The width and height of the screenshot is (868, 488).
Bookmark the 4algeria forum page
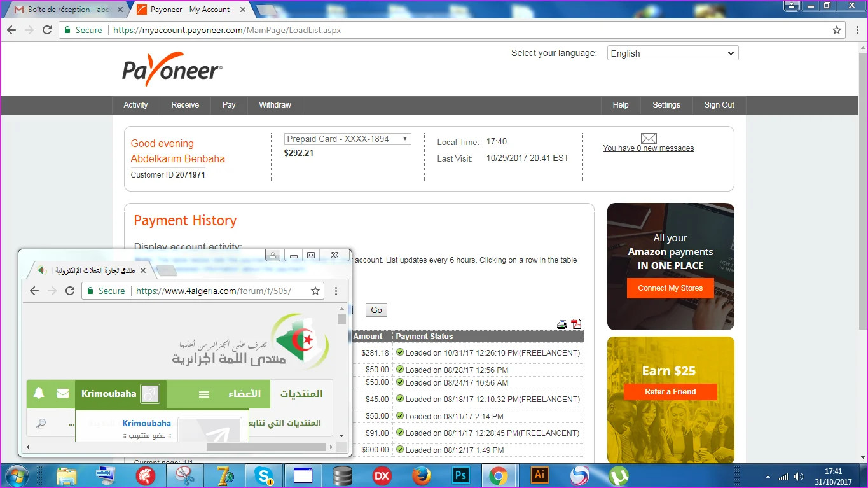click(315, 291)
